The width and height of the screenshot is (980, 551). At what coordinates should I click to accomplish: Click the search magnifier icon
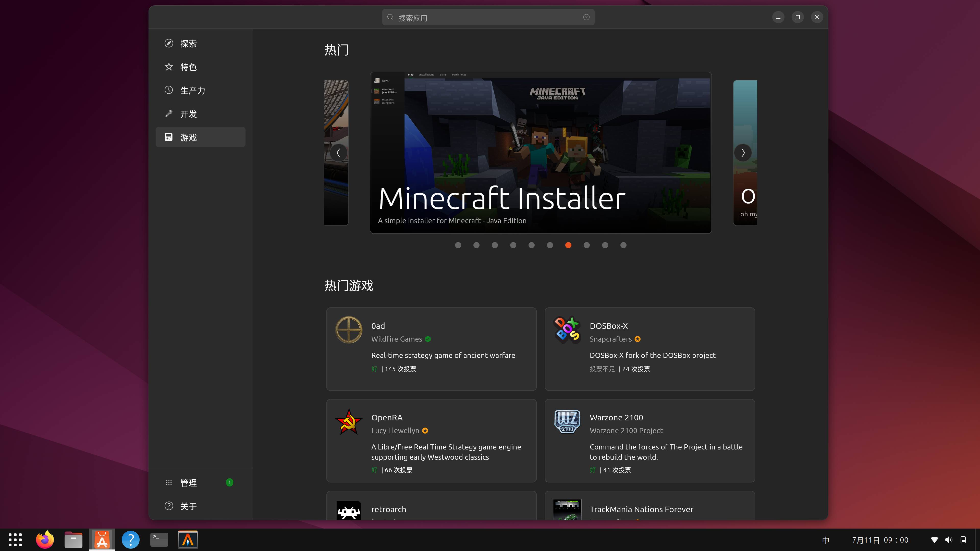coord(390,17)
